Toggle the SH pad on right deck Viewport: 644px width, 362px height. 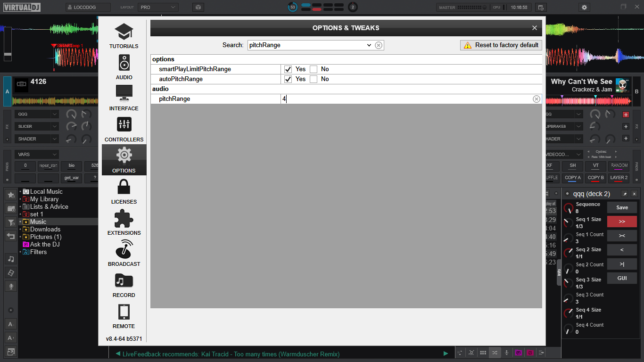[x=572, y=166]
